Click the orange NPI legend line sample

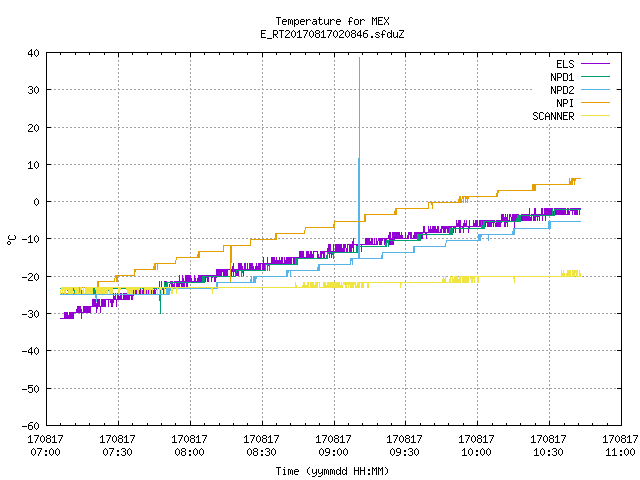[595, 102]
